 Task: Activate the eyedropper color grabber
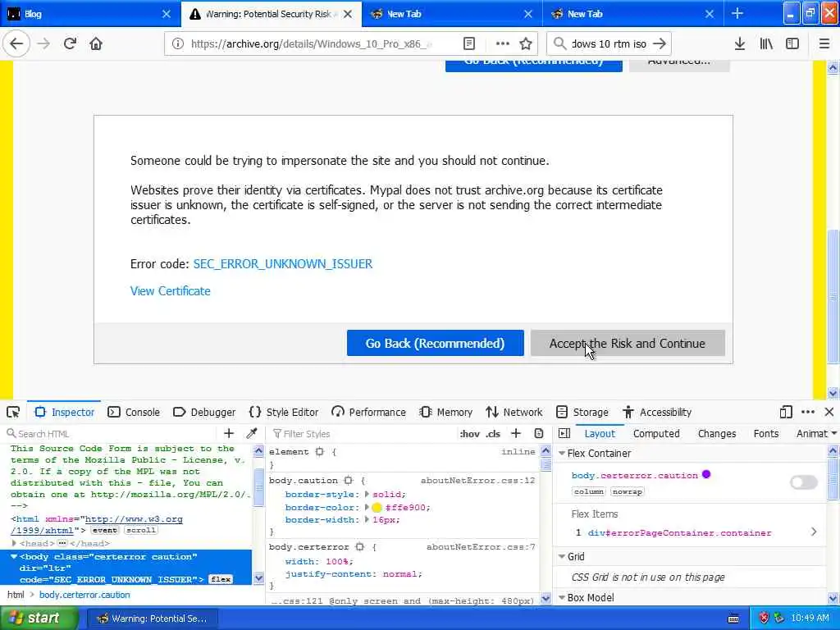tap(252, 433)
